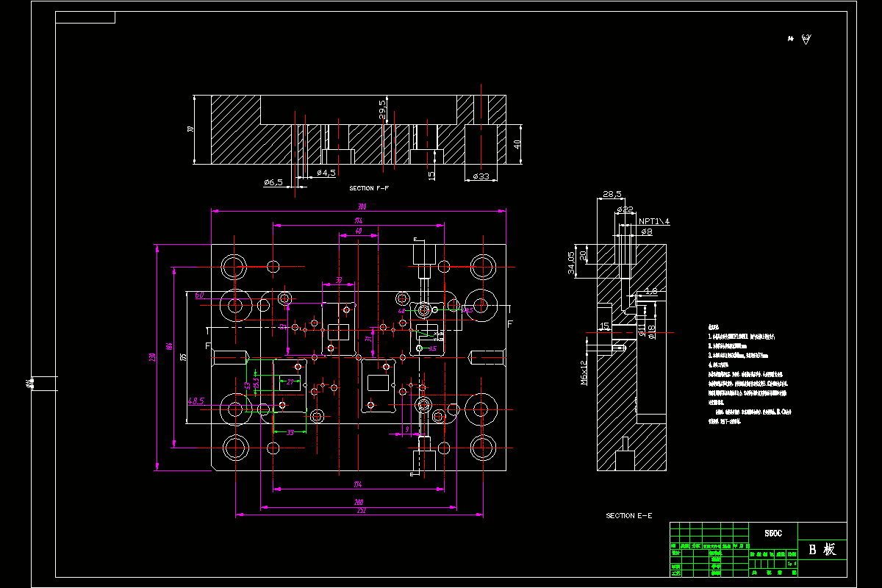Click the ø22 dimension text
The image size is (882, 588).
click(625, 209)
